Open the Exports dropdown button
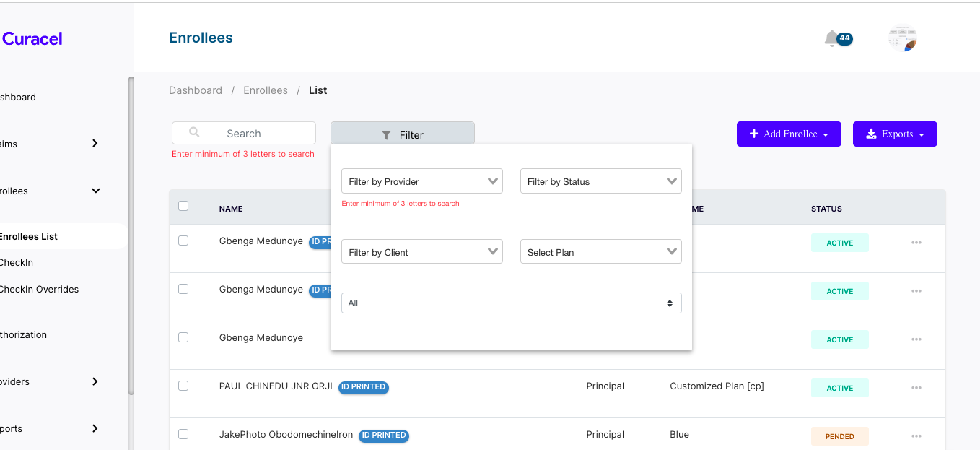980x450 pixels. click(x=895, y=134)
